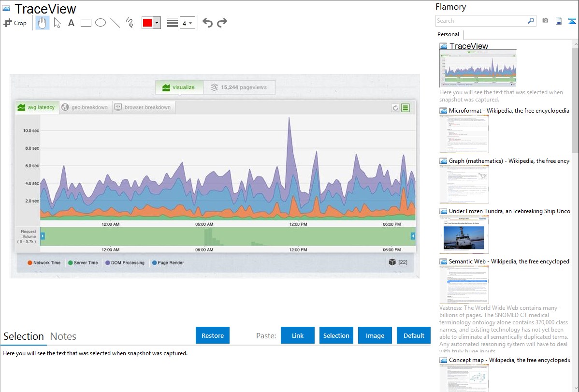Open the Semantic Web snapshot thumbnail
The width and height of the screenshot is (579, 392).
pos(464,284)
